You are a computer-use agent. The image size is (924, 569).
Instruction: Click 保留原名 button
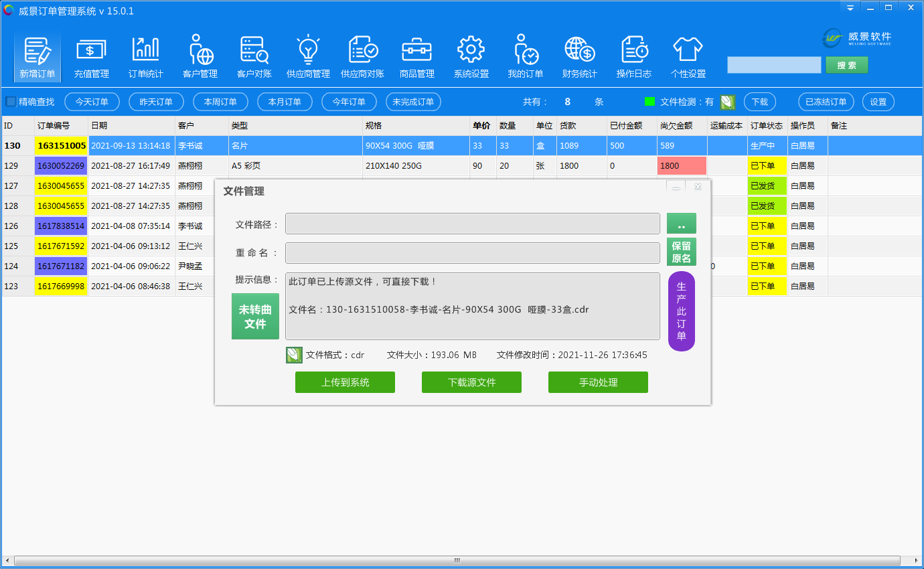coord(681,252)
